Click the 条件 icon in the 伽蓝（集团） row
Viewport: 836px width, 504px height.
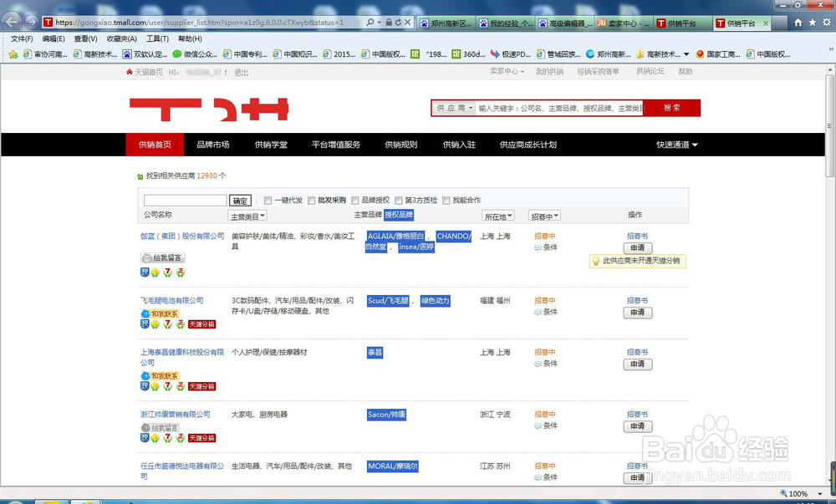point(538,247)
